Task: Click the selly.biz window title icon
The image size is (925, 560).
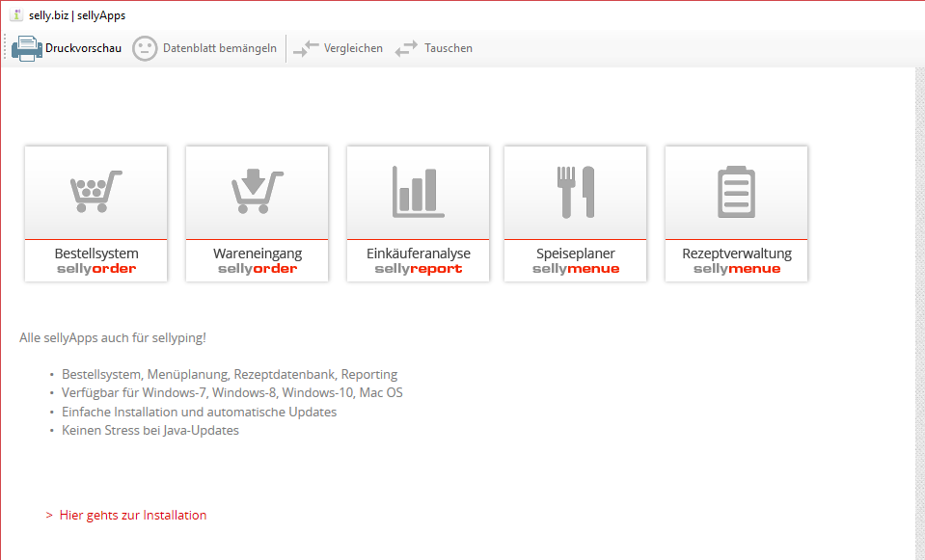Action: (x=15, y=15)
